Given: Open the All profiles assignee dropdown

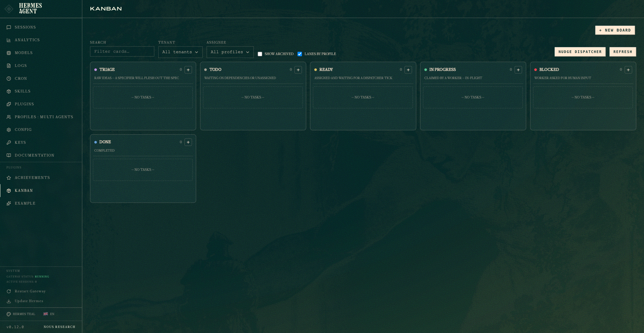Looking at the screenshot, I should (x=230, y=52).
